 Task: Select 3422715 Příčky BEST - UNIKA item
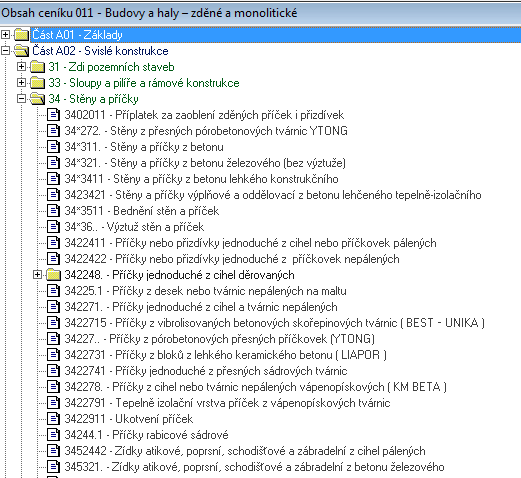pyautogui.click(x=275, y=323)
